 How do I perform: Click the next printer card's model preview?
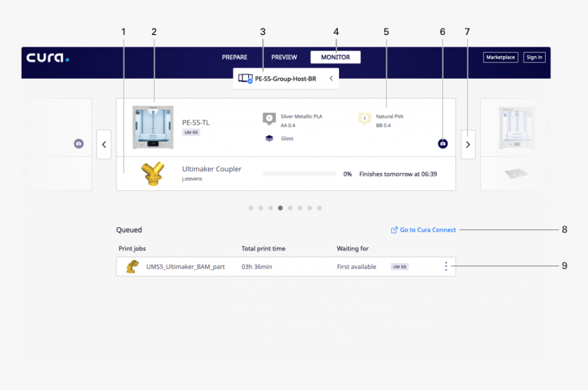pyautogui.click(x=516, y=173)
